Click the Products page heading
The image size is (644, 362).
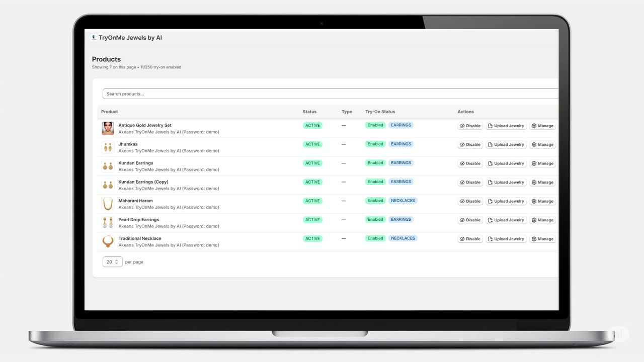click(x=106, y=59)
